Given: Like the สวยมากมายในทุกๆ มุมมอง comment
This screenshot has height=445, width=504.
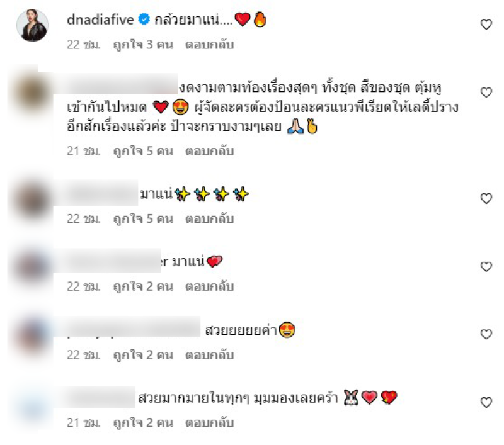Looking at the screenshot, I should click(x=486, y=402).
